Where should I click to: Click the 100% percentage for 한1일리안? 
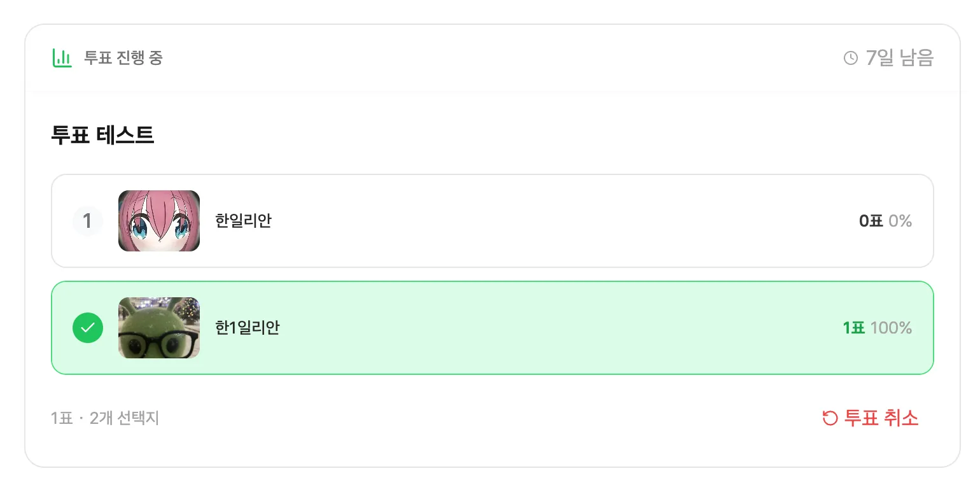[891, 328]
